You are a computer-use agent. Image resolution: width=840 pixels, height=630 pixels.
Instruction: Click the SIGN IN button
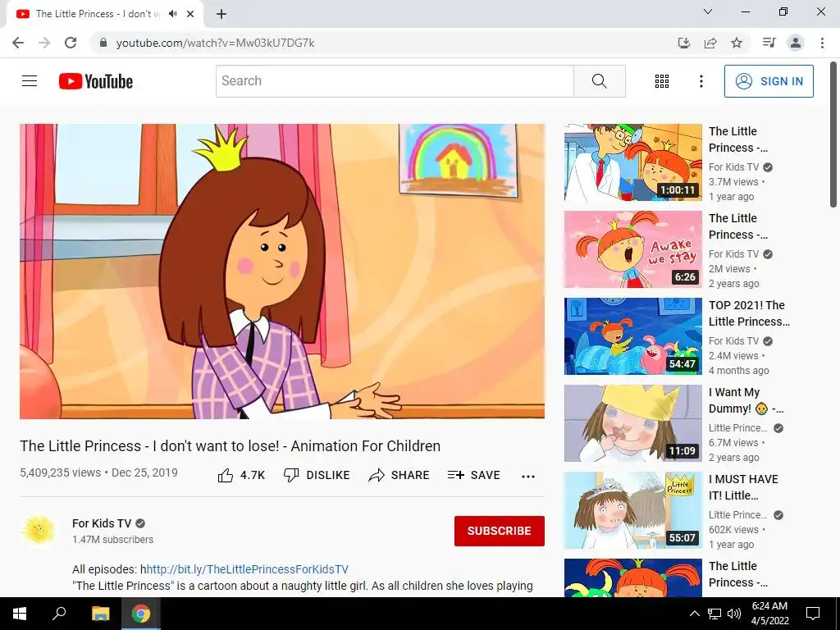769,81
